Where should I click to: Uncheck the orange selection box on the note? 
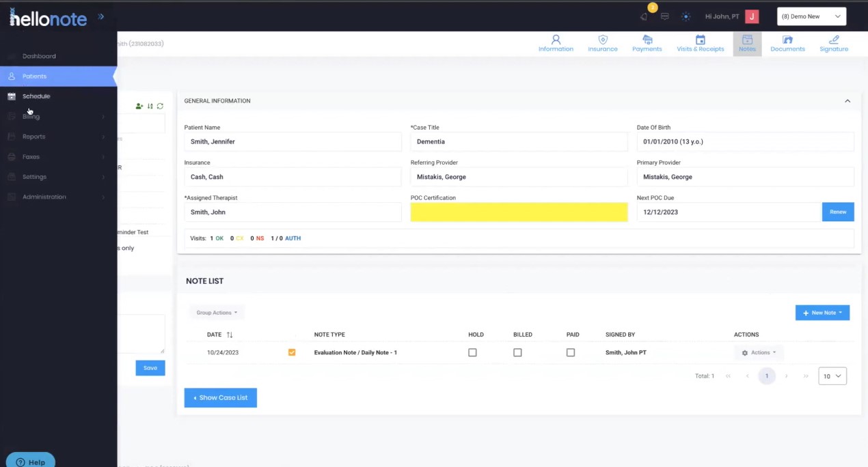coord(292,352)
